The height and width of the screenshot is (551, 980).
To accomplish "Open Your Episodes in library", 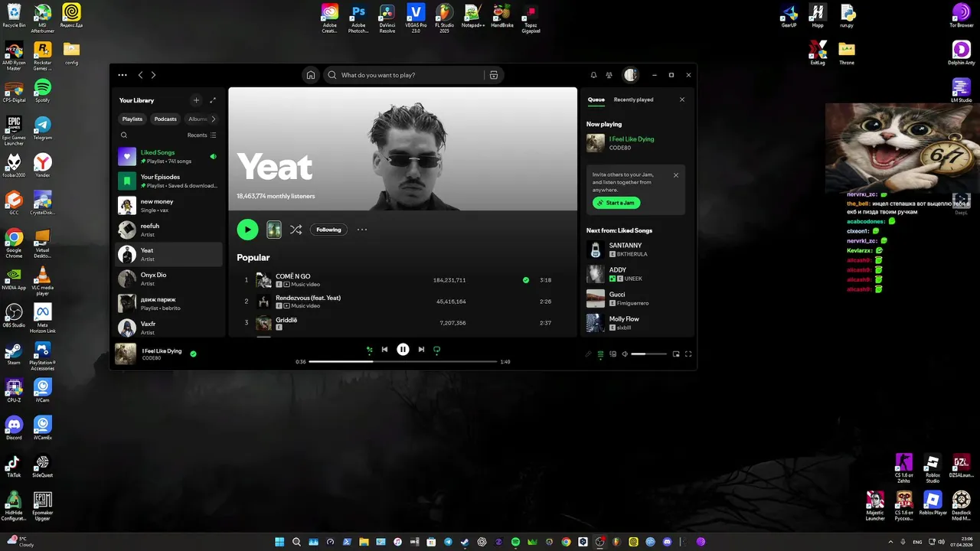I will click(168, 181).
